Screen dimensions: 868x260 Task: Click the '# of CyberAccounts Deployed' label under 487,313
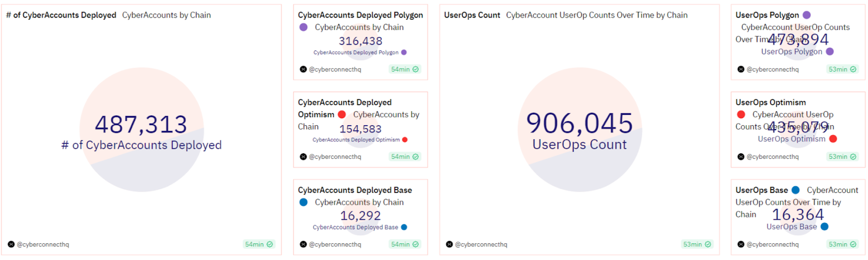tap(142, 145)
